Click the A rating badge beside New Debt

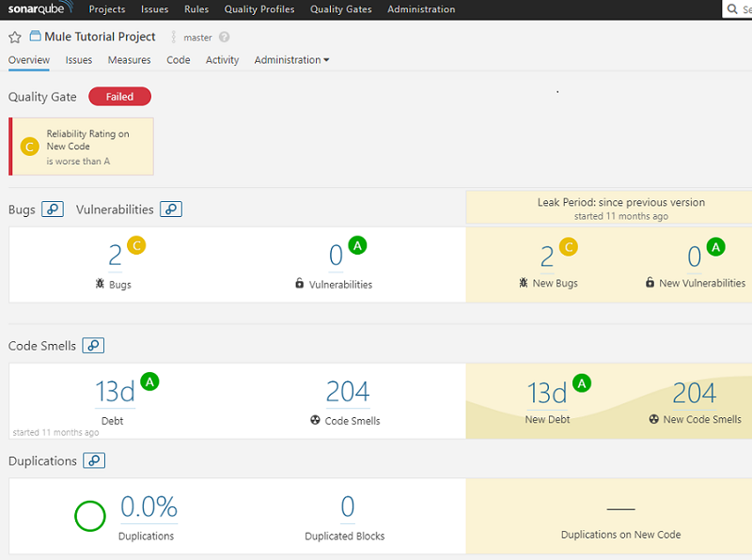coord(582,383)
